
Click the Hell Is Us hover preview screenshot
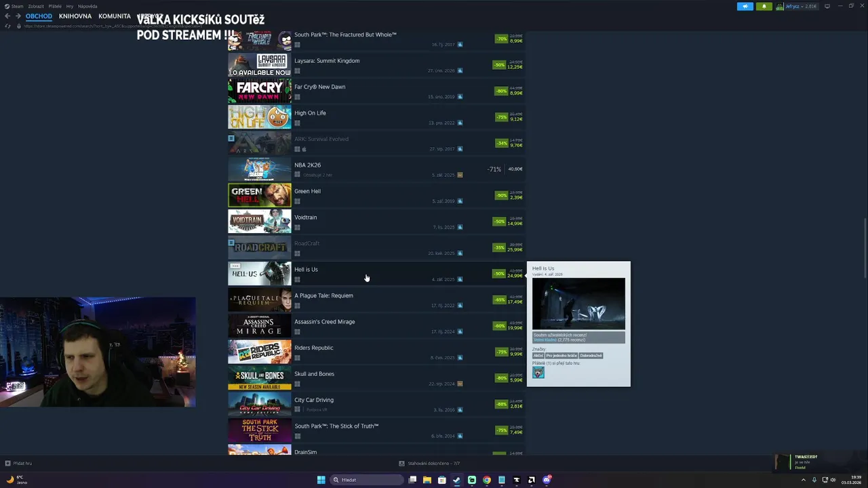coord(578,304)
